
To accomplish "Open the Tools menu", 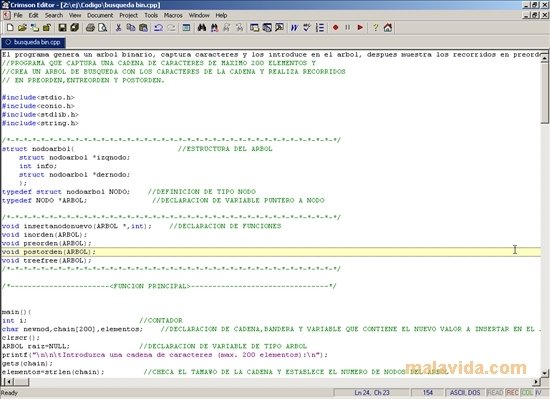I will (x=151, y=15).
